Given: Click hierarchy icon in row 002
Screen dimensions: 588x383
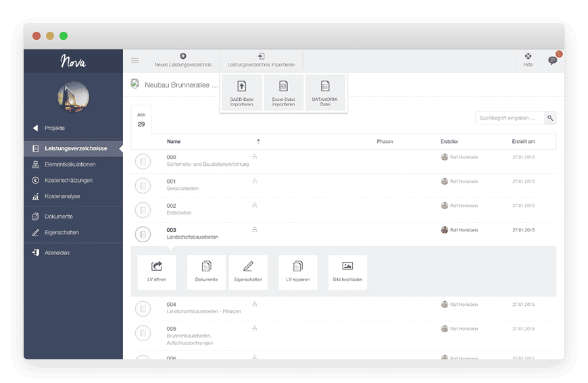Looking at the screenshot, I should coord(255,206).
